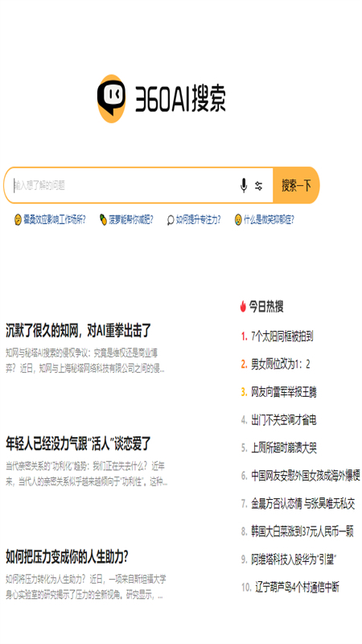Click the pineapple emoji icon
The width and height of the screenshot is (362, 644).
coord(103,220)
